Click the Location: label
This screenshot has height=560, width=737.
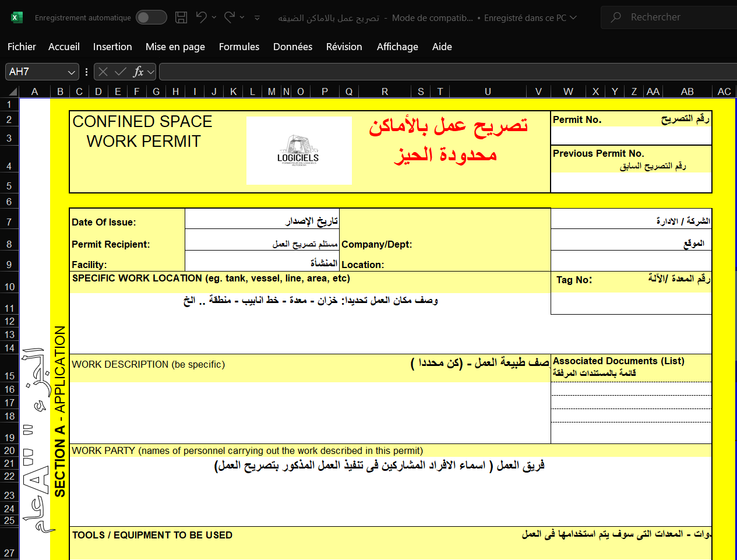click(x=362, y=265)
